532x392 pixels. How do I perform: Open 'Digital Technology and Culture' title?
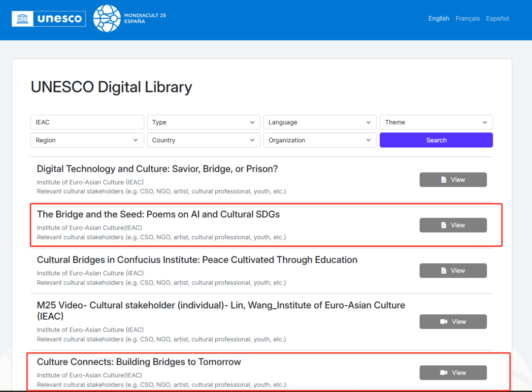click(157, 169)
